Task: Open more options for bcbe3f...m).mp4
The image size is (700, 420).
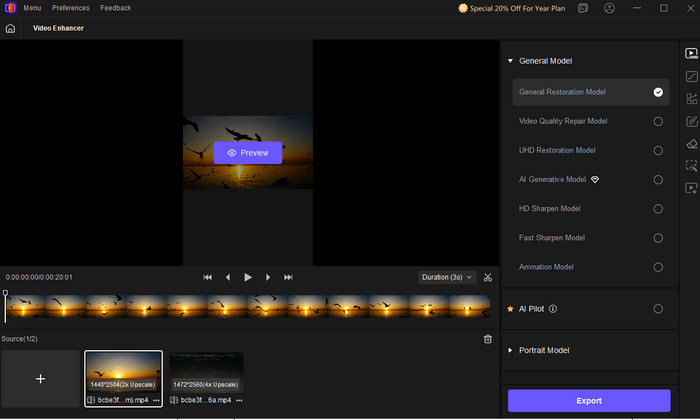Action: [x=156, y=400]
